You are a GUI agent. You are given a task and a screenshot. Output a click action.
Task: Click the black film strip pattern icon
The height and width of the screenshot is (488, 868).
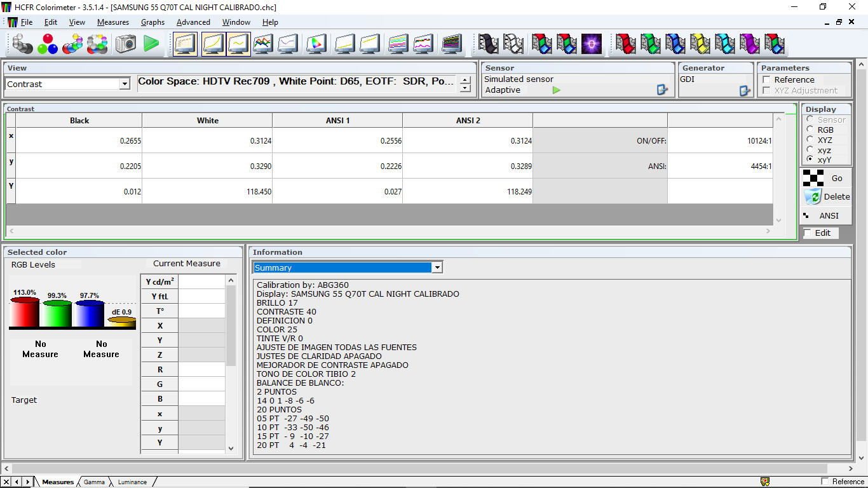pyautogui.click(x=489, y=44)
